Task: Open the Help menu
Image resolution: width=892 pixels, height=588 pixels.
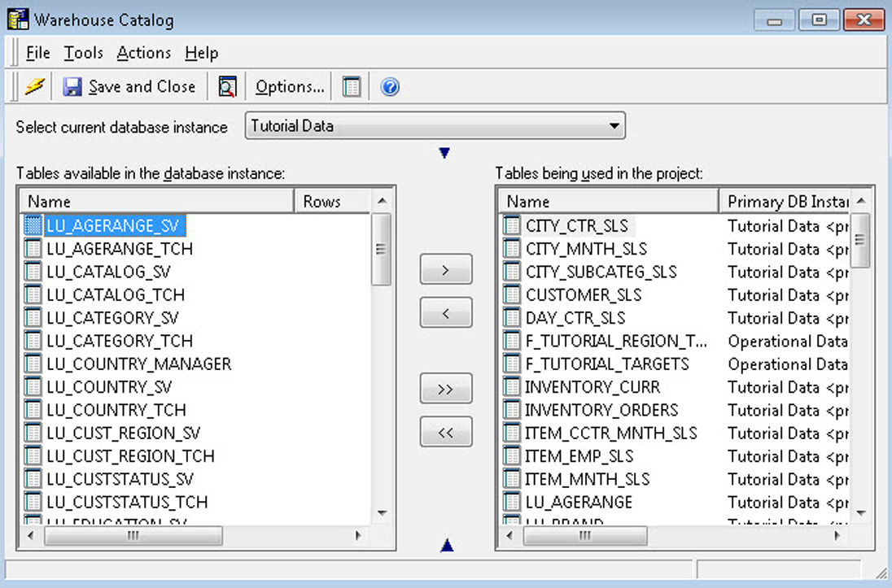Action: pyautogui.click(x=201, y=53)
